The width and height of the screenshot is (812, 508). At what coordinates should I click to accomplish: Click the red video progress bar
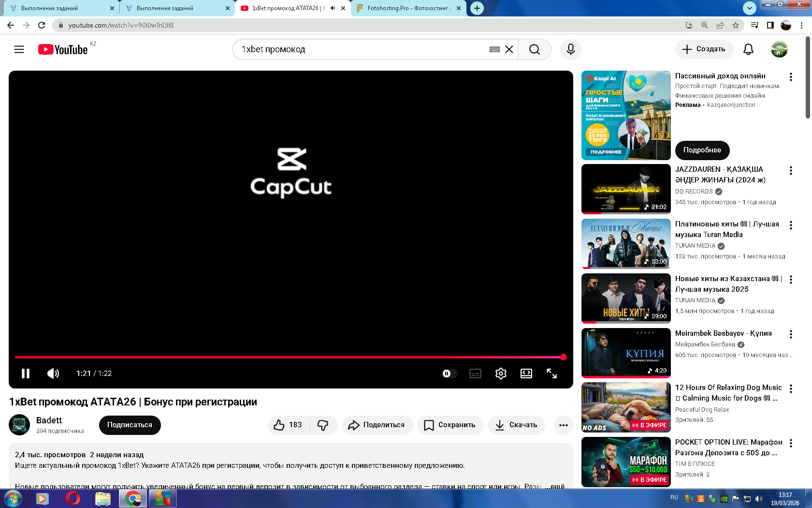289,357
